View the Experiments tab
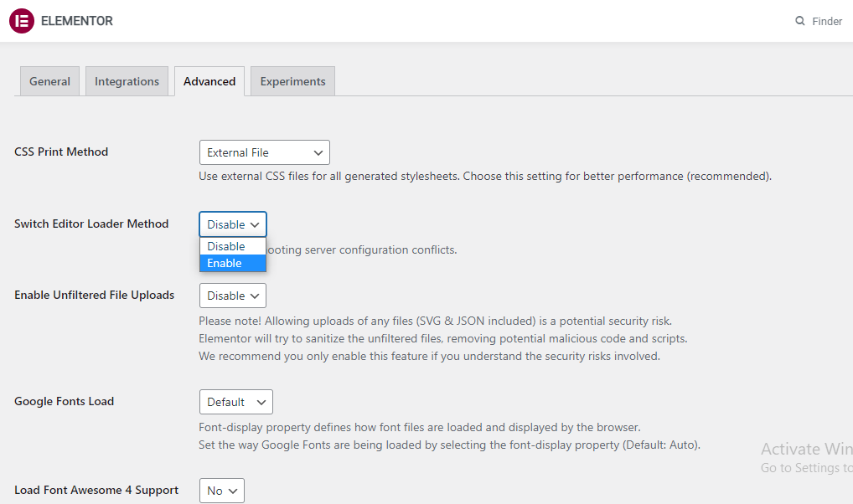 click(x=292, y=81)
